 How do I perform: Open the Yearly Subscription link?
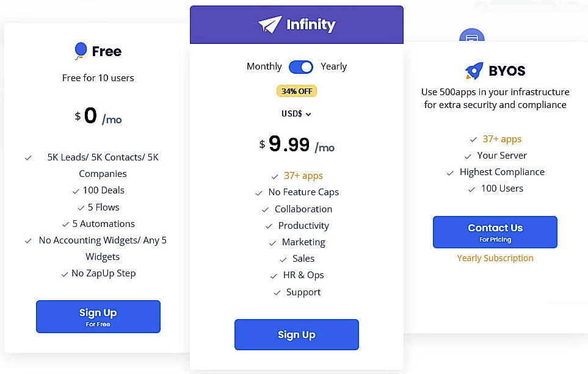pos(495,258)
